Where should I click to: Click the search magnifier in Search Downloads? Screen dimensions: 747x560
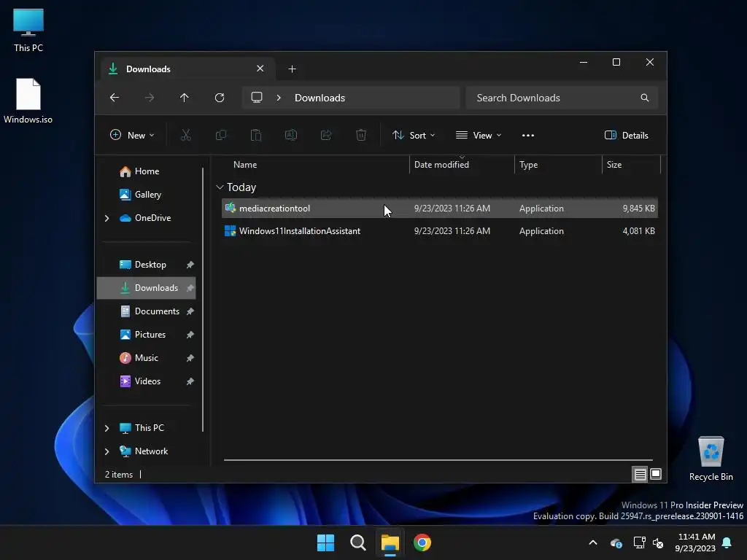[645, 98]
